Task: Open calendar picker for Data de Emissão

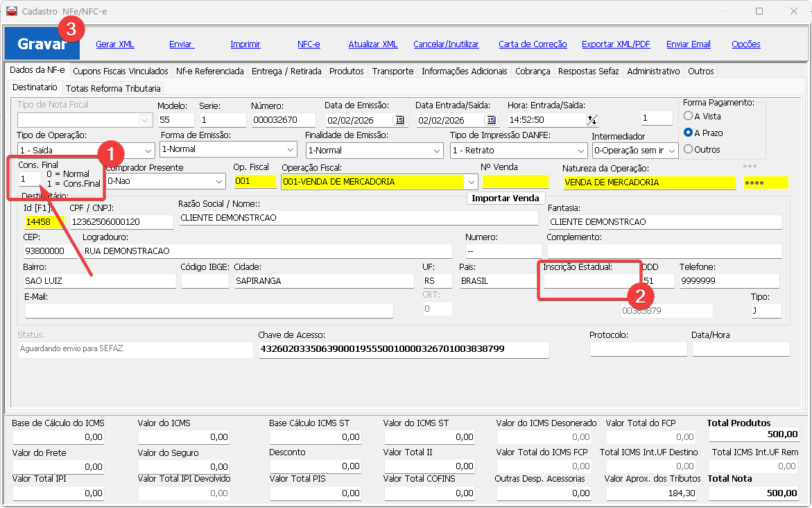Action: (399, 120)
